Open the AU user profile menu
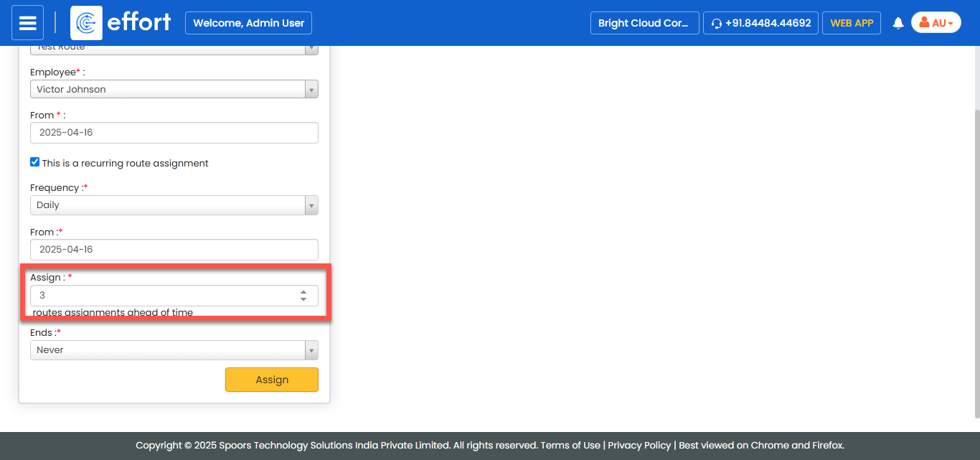The height and width of the screenshot is (460, 980). (936, 23)
